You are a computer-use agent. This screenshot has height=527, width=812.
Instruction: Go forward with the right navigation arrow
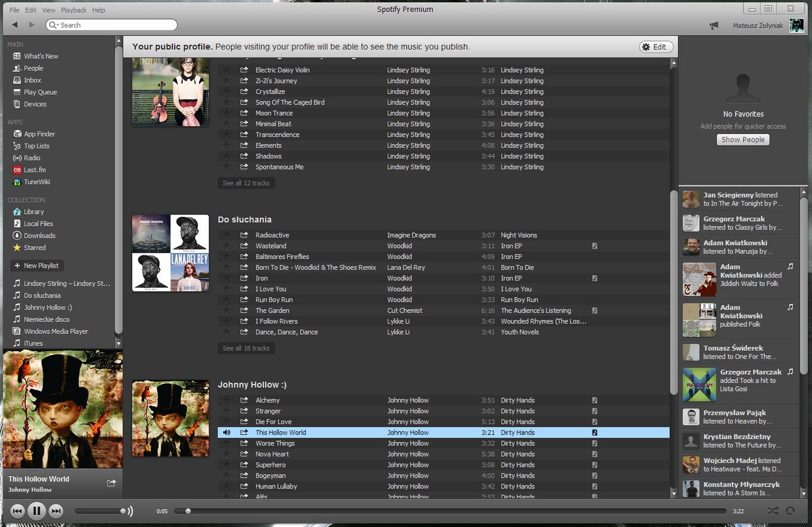click(32, 25)
